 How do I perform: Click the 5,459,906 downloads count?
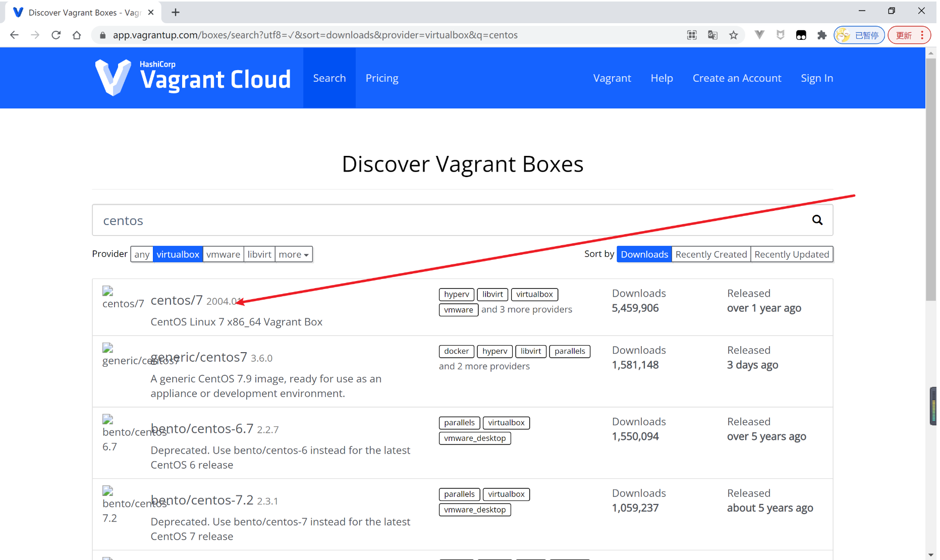pyautogui.click(x=635, y=308)
